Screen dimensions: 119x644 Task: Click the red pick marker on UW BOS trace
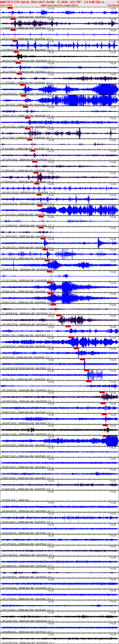tap(105, 436)
